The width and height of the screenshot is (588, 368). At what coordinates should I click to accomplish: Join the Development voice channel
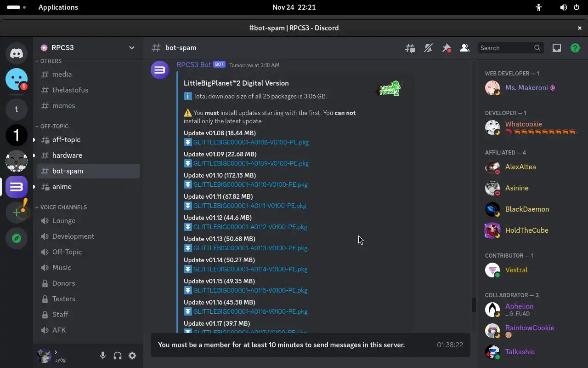(88, 236)
